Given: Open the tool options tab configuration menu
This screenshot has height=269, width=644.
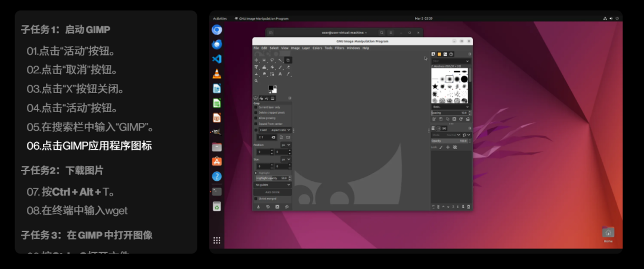Looking at the screenshot, I should [290, 98].
